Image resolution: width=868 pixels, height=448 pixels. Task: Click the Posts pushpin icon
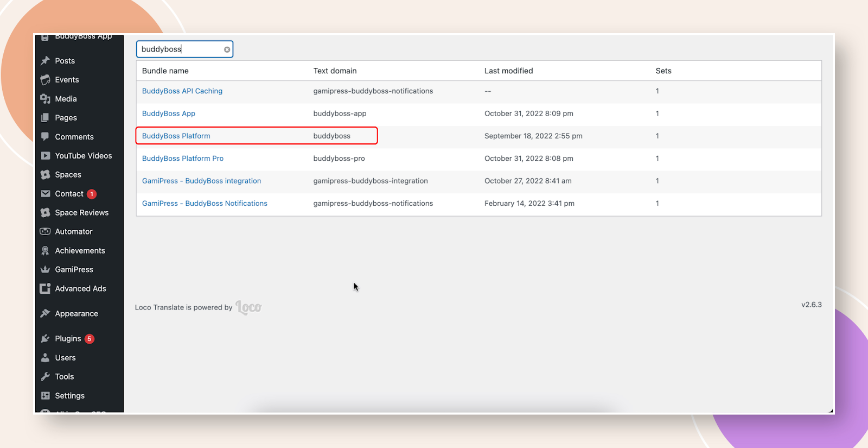(x=46, y=61)
